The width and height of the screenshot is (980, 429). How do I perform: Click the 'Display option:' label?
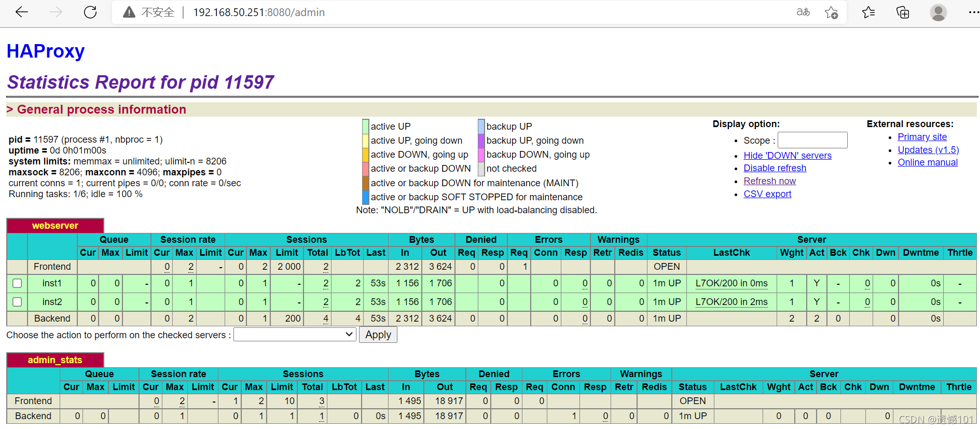(x=746, y=124)
